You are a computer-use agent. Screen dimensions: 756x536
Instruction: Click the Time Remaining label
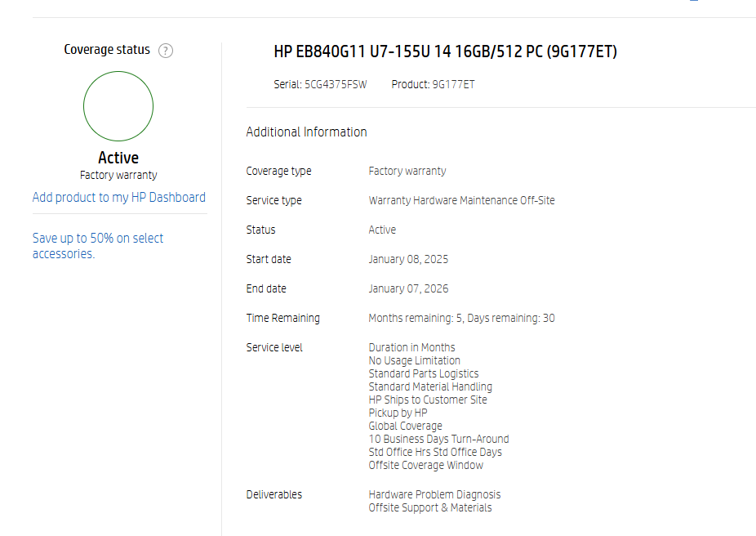pyautogui.click(x=283, y=319)
